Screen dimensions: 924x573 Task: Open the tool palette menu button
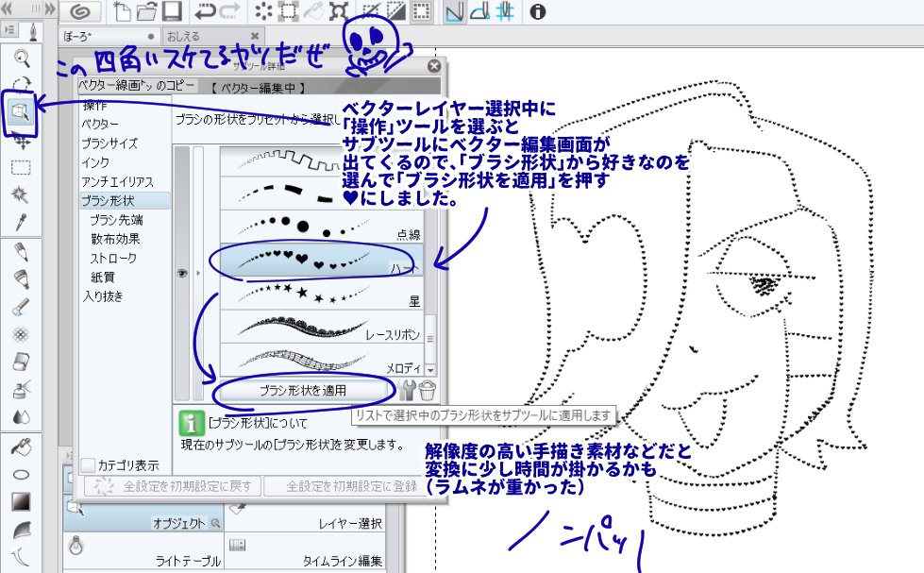click(10, 30)
